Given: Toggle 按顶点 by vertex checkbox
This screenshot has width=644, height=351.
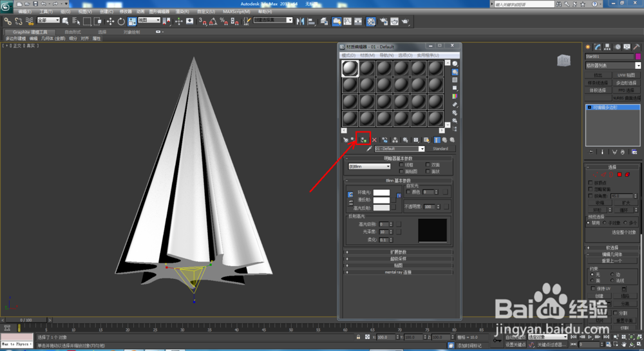Looking at the screenshot, I should (591, 183).
